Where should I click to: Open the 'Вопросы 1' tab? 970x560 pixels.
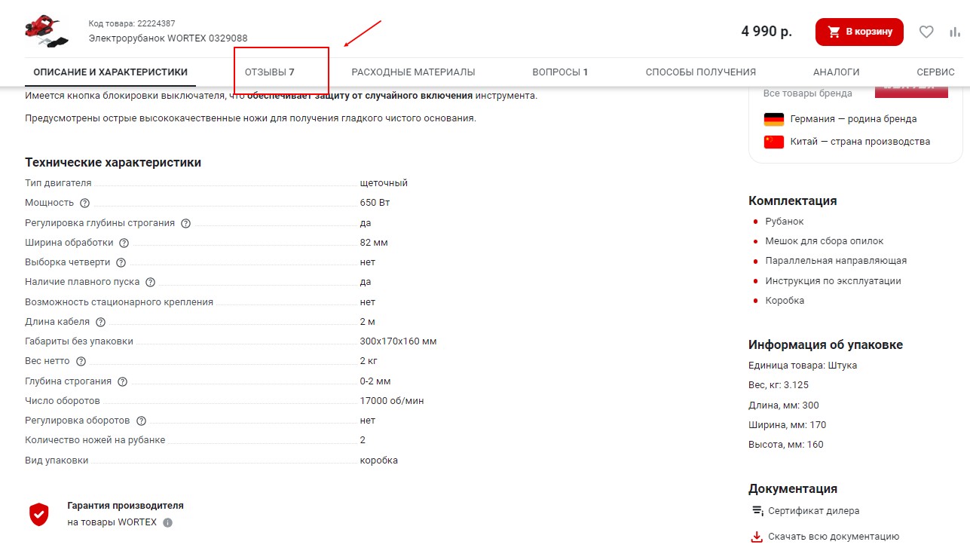[560, 72]
